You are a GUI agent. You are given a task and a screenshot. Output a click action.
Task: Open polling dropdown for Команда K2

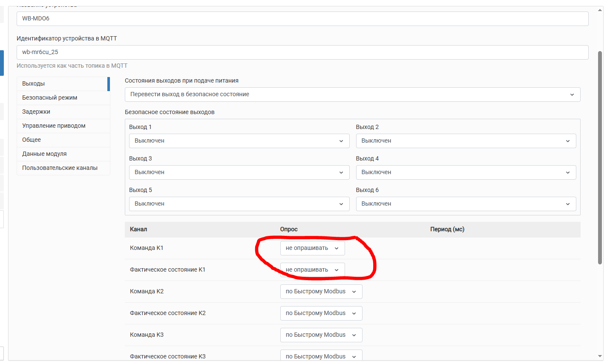(321, 292)
